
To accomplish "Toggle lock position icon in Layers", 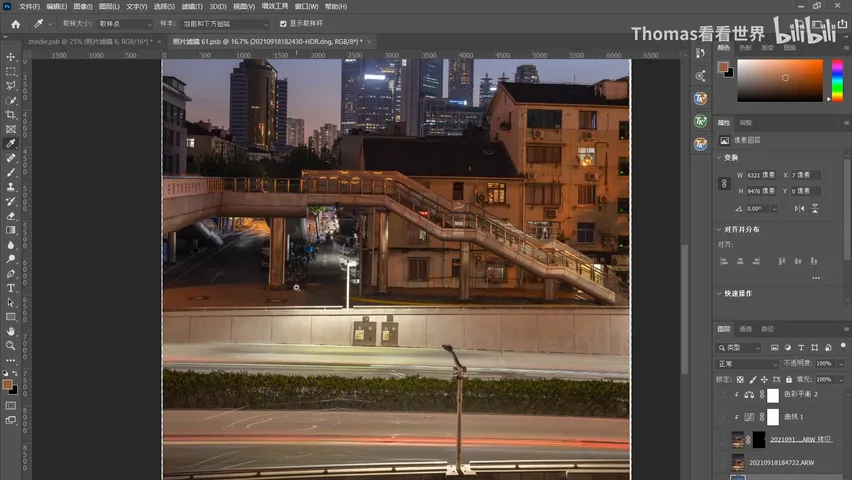I will click(765, 379).
